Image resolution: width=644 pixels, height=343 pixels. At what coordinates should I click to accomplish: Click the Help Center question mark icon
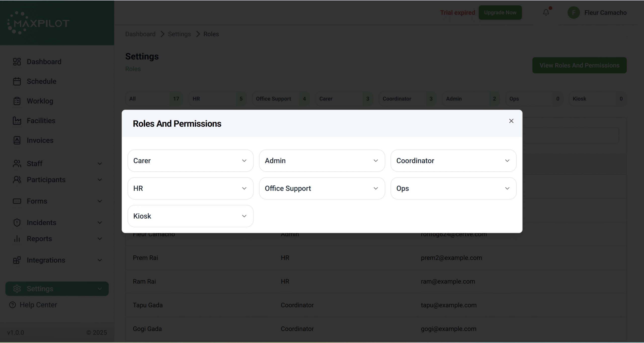tap(12, 305)
